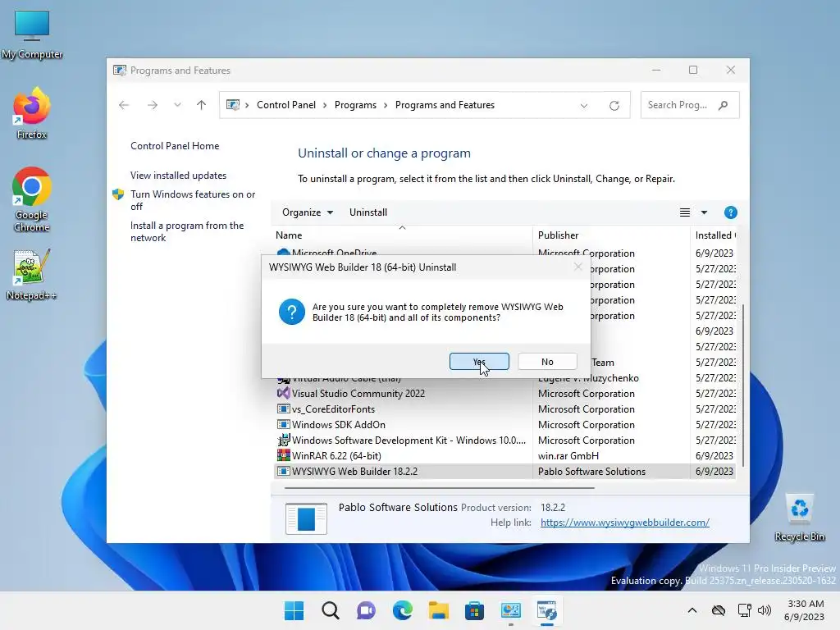
Task: Click the WinRAR program icon in list
Action: pos(283,455)
